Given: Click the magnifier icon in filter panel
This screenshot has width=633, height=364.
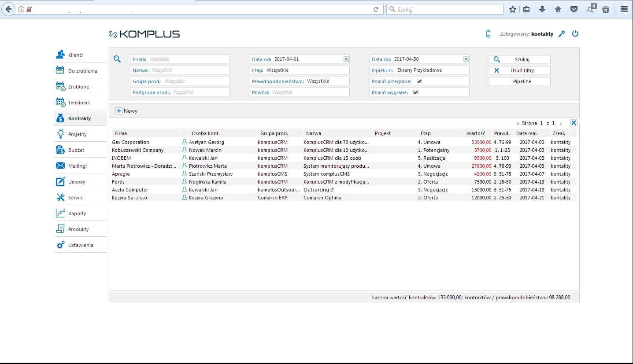Looking at the screenshot, I should point(117,59).
